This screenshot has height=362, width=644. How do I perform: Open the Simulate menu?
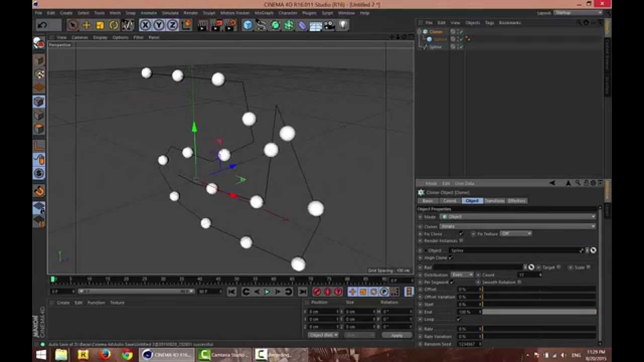[x=170, y=13]
